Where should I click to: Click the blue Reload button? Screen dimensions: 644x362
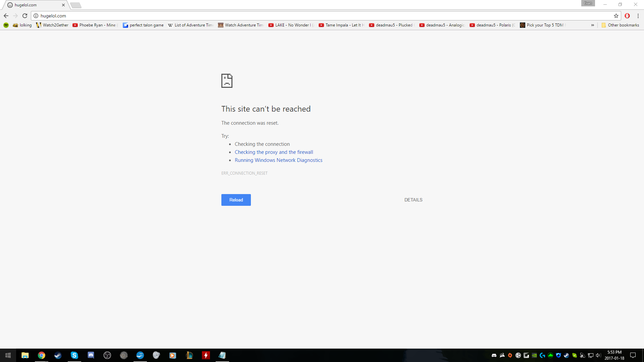point(236,200)
